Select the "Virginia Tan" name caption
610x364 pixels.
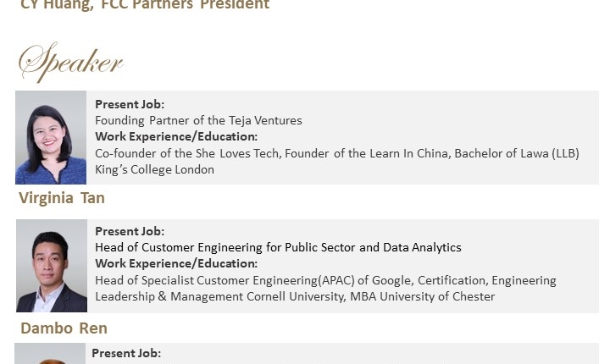(x=62, y=198)
